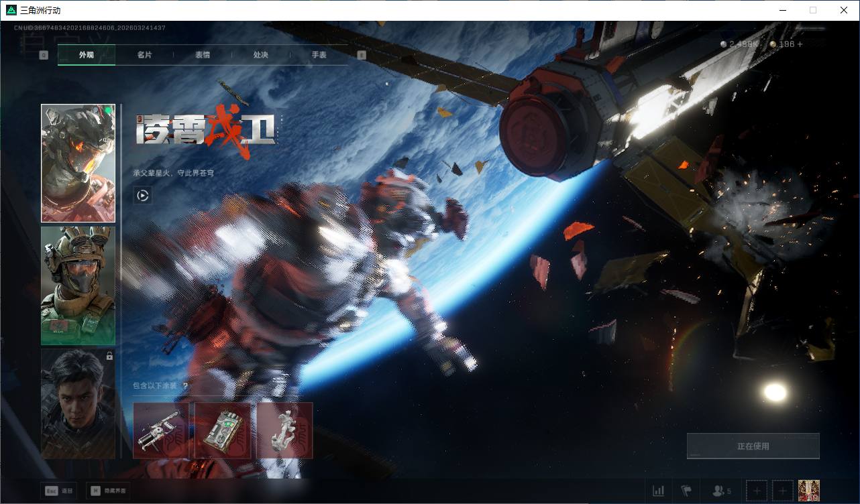The image size is (860, 504).
Task: Click the second empty squad slot plus
Action: [783, 491]
